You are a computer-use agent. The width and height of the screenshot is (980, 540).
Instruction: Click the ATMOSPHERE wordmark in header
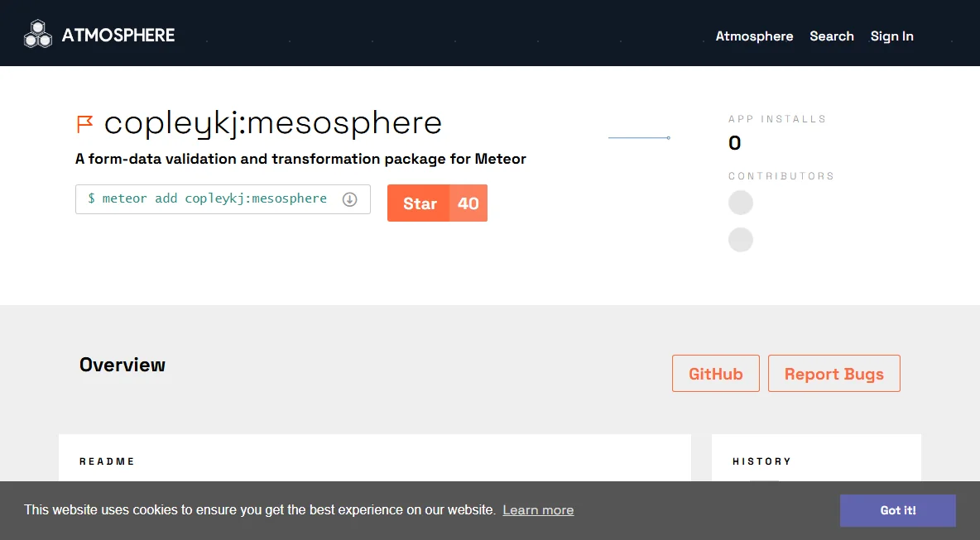(118, 35)
